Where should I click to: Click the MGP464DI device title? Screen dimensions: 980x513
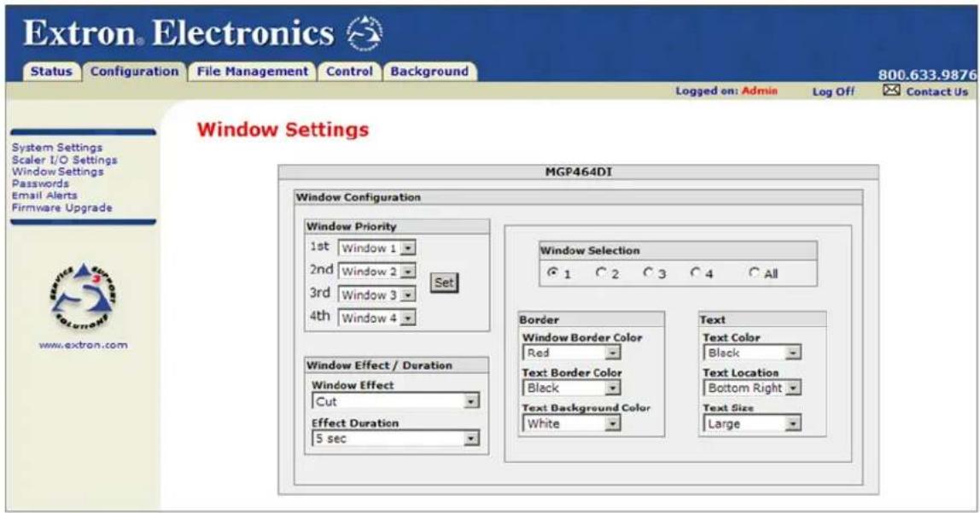pos(578,172)
